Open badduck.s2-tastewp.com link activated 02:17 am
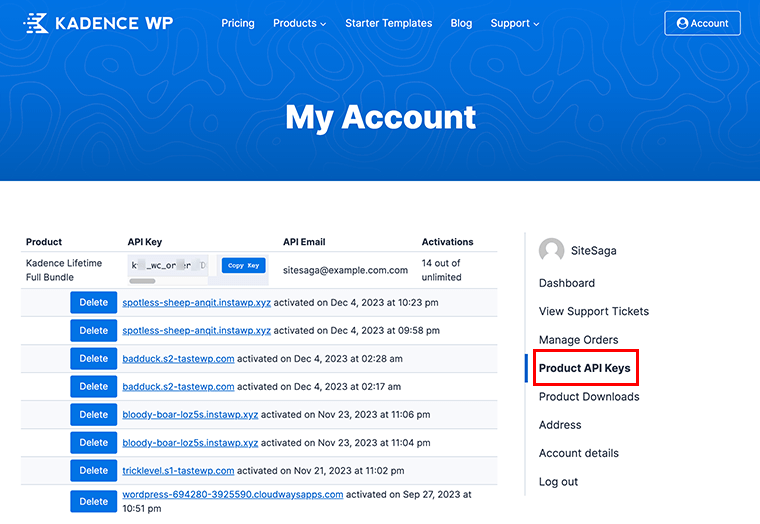This screenshot has width=760, height=524. click(178, 387)
